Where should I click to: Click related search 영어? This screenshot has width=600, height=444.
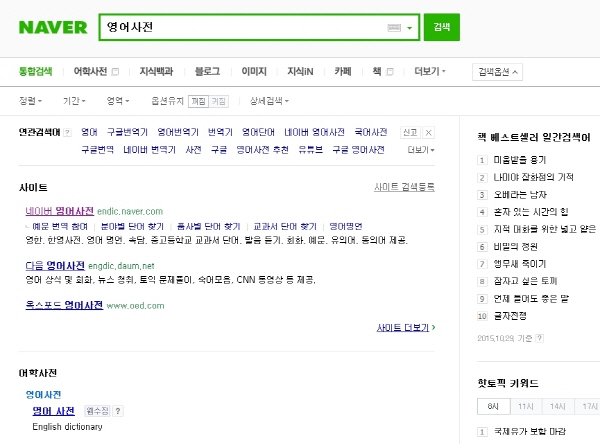(89, 132)
